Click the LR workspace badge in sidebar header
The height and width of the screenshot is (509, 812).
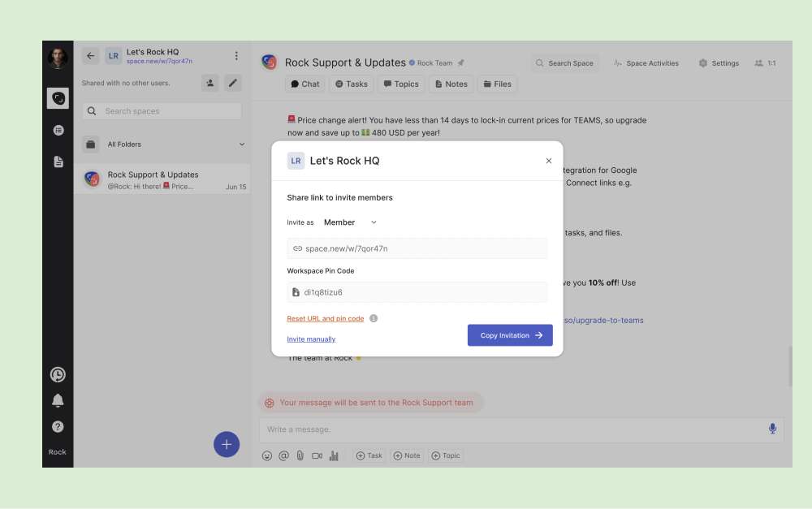click(x=114, y=56)
